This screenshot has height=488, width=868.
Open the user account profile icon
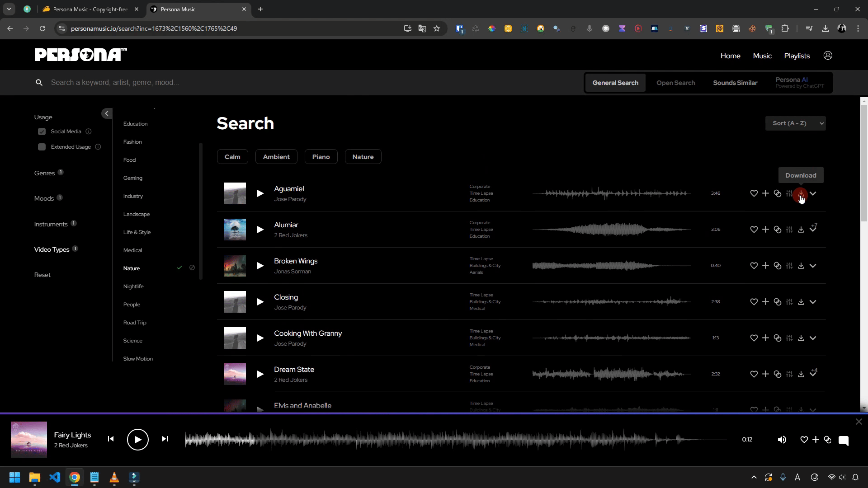point(827,56)
